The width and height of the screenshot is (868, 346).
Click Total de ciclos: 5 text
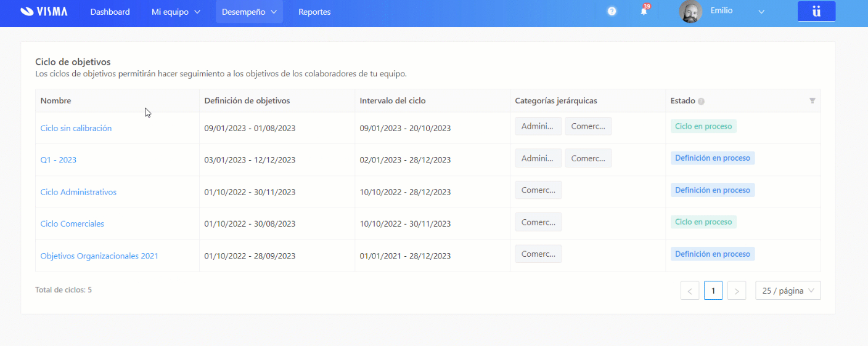(x=63, y=289)
